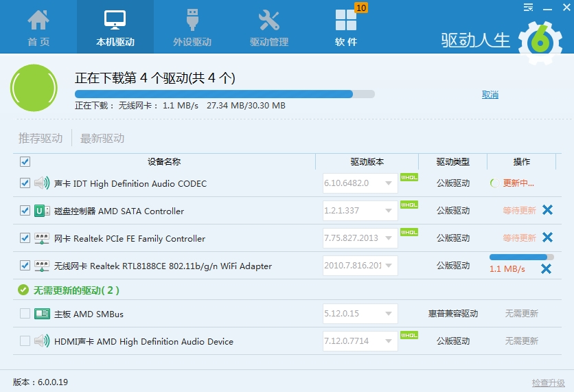Switch to the 推荐驱动 tab
The height and width of the screenshot is (392, 574).
[x=41, y=138]
